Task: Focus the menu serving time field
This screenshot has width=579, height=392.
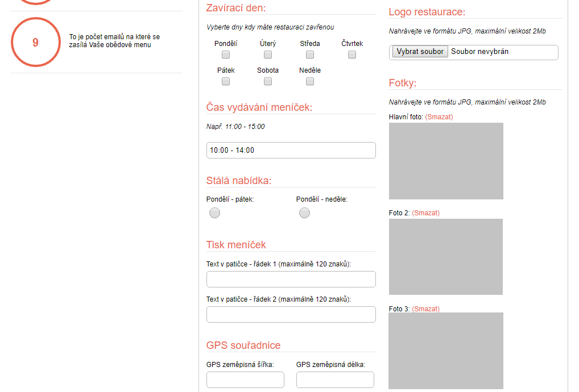Action: pos(291,151)
